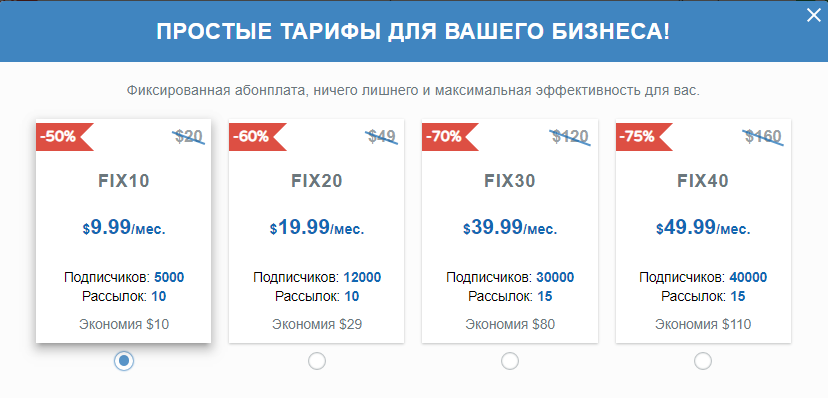This screenshot has height=398, width=828.
Task: Select the FIX10 plan radio button
Action: click(x=124, y=361)
